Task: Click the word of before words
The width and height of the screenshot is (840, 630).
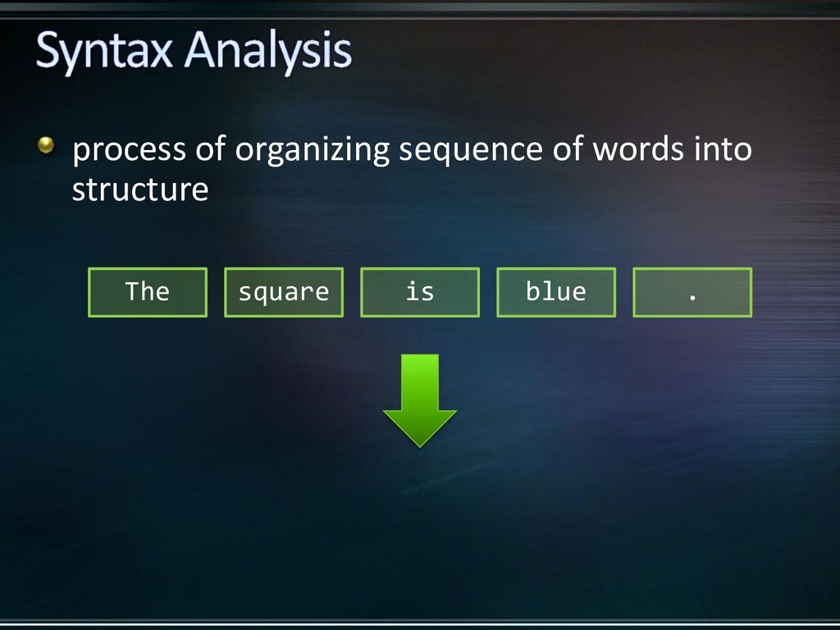Action: 568,149
